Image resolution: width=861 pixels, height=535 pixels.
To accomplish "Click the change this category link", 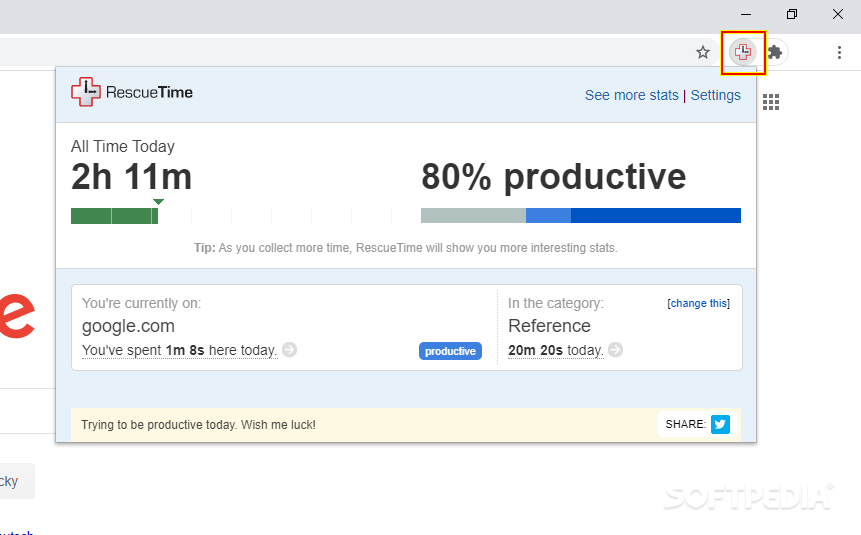I will click(x=698, y=303).
